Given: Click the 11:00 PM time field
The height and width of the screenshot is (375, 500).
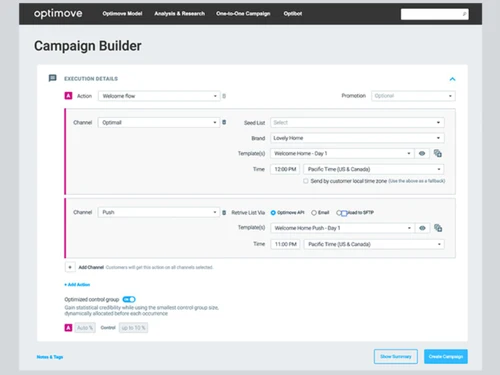Looking at the screenshot, I should (x=285, y=244).
